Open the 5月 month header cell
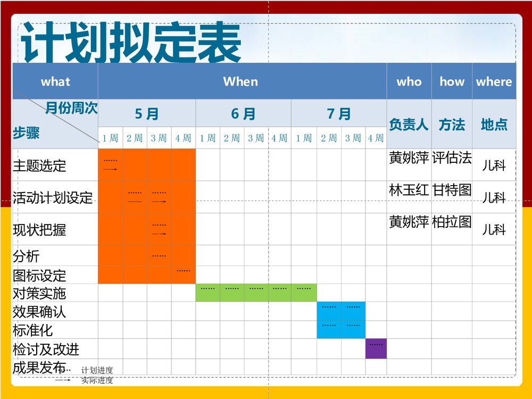 tap(147, 113)
